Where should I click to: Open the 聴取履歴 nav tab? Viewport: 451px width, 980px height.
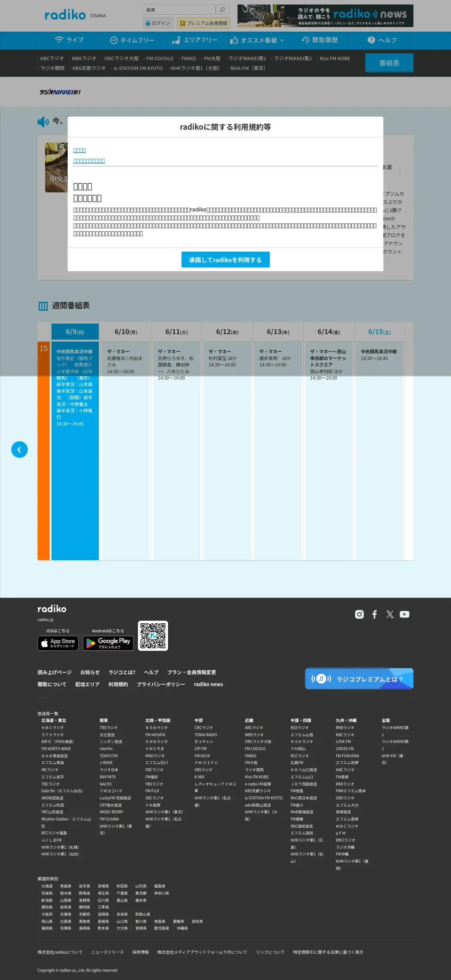(319, 40)
